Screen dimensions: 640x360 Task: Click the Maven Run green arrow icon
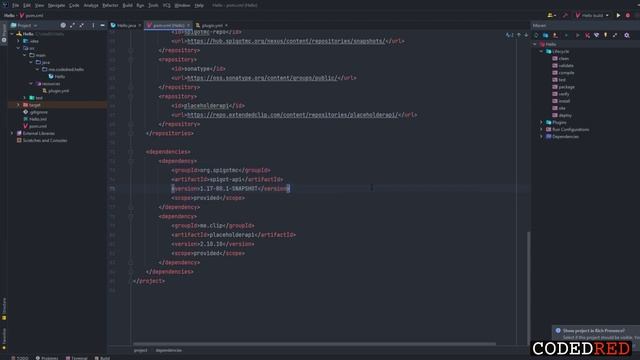577,36
